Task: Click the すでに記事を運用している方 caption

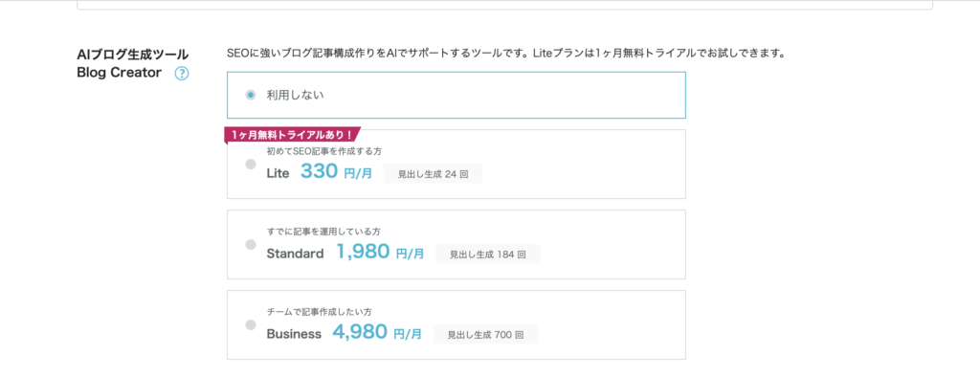Action: tap(323, 232)
